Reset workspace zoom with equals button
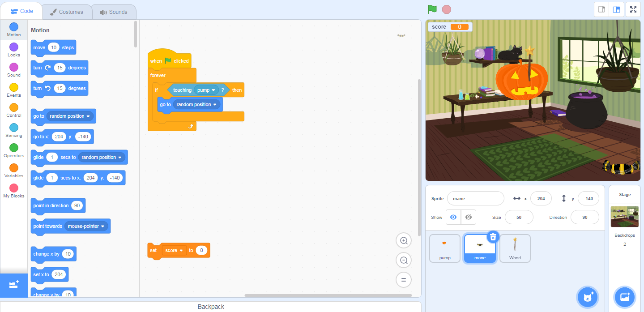Image resolution: width=644 pixels, height=312 pixels. pos(403,280)
